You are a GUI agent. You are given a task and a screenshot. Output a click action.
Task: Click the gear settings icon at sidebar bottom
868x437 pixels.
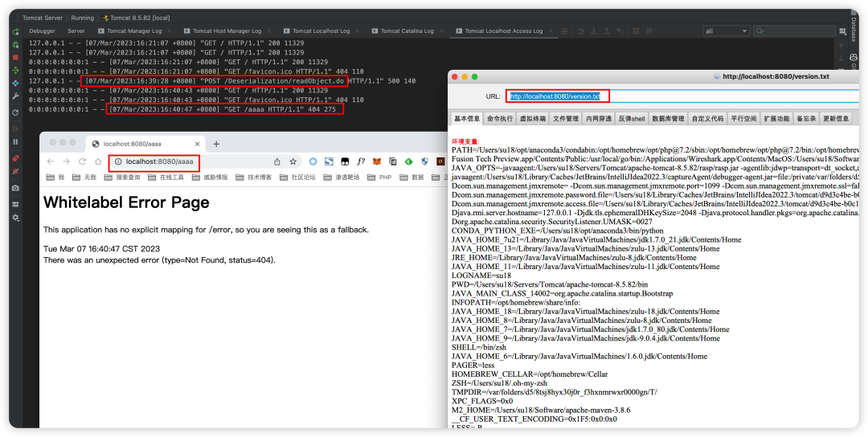pos(15,218)
